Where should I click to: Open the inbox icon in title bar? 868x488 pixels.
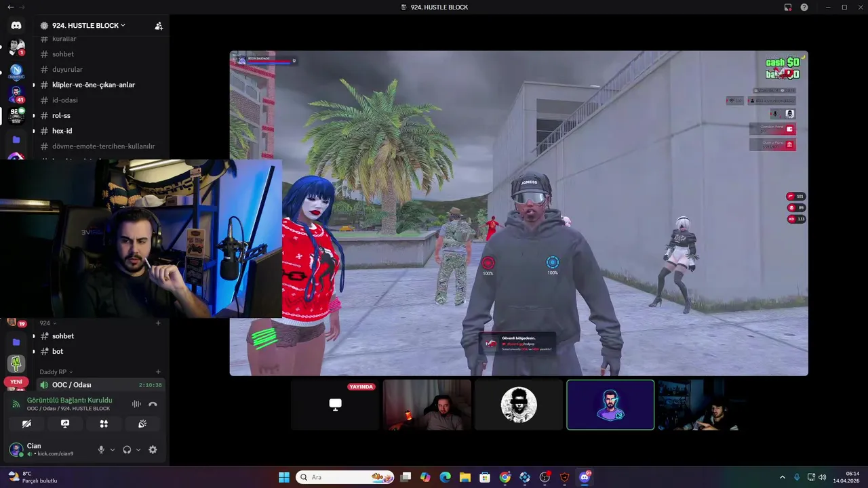coord(788,7)
